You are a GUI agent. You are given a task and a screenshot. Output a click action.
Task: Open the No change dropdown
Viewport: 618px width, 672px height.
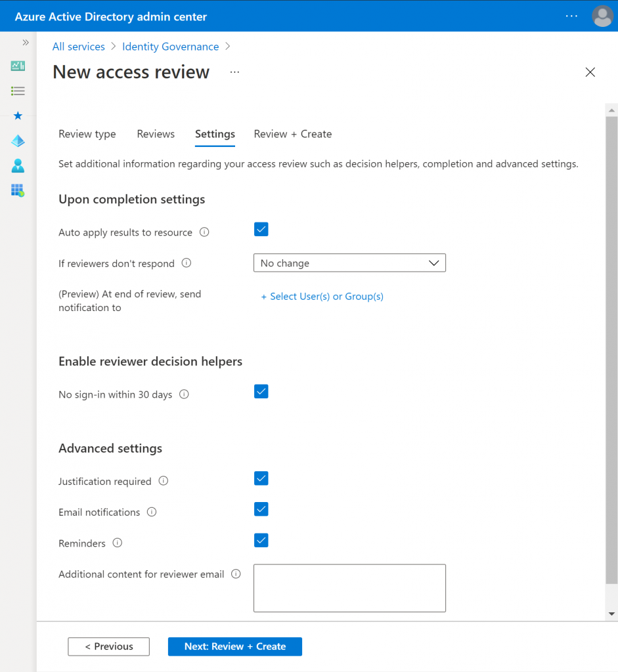click(349, 262)
